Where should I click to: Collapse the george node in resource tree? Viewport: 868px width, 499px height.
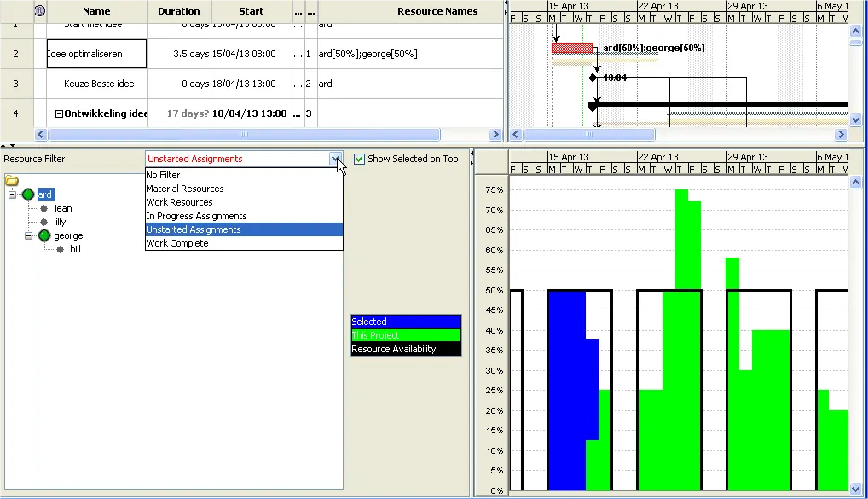(28, 236)
